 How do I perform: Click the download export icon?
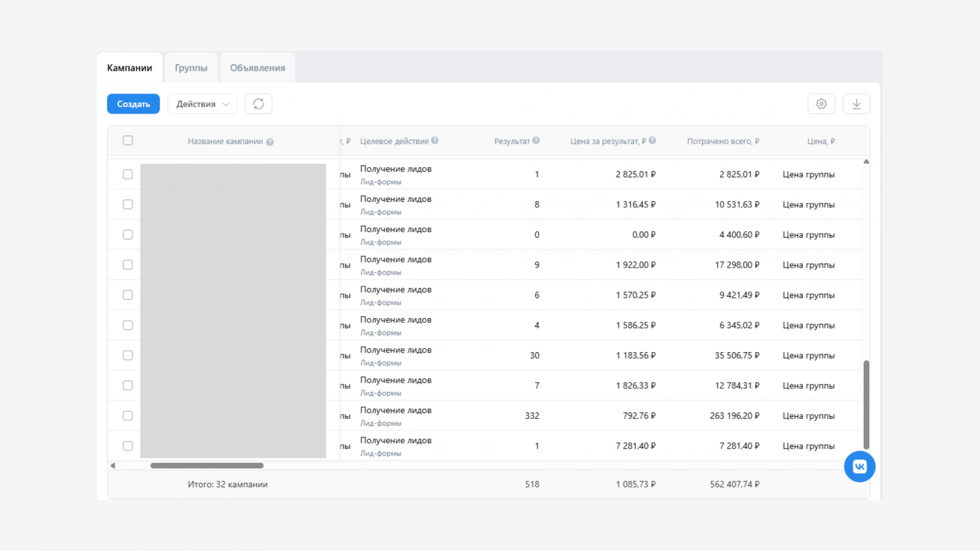pos(856,104)
